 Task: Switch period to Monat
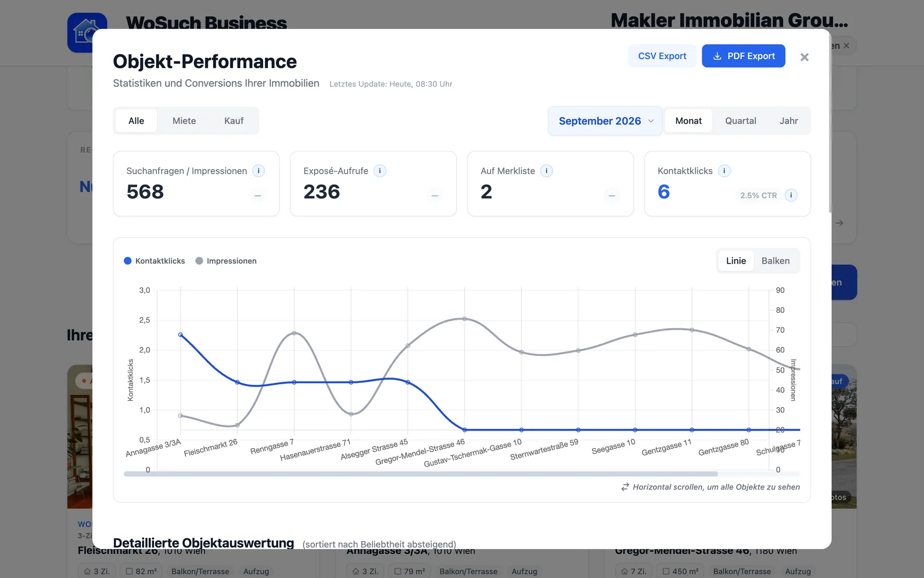point(688,121)
